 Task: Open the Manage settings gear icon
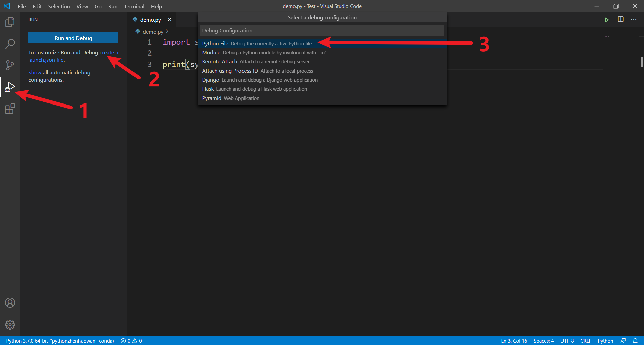tap(10, 324)
